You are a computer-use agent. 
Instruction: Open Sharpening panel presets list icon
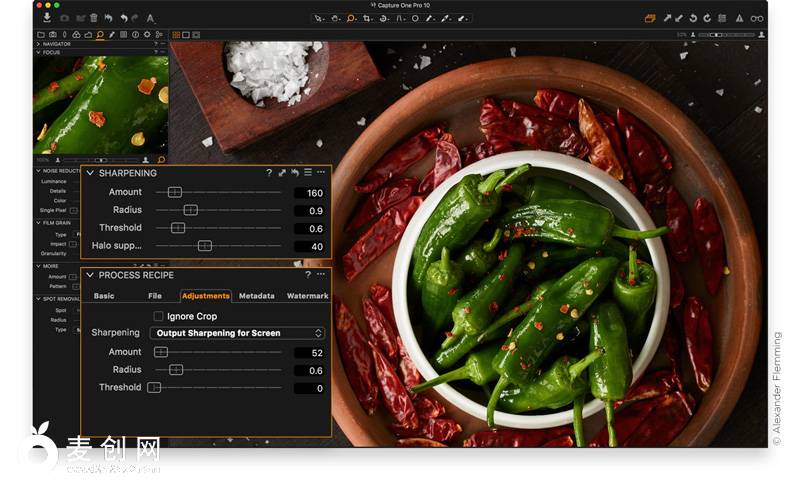(x=308, y=172)
